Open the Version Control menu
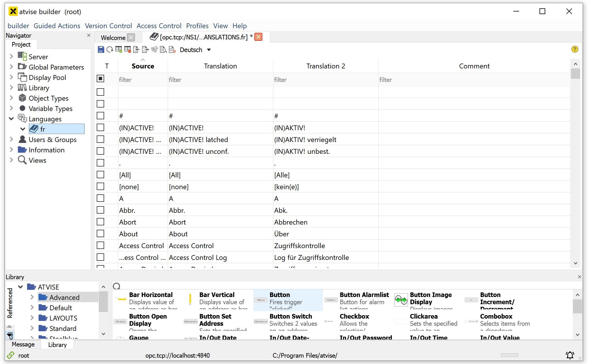The height and width of the screenshot is (364, 591). (108, 26)
